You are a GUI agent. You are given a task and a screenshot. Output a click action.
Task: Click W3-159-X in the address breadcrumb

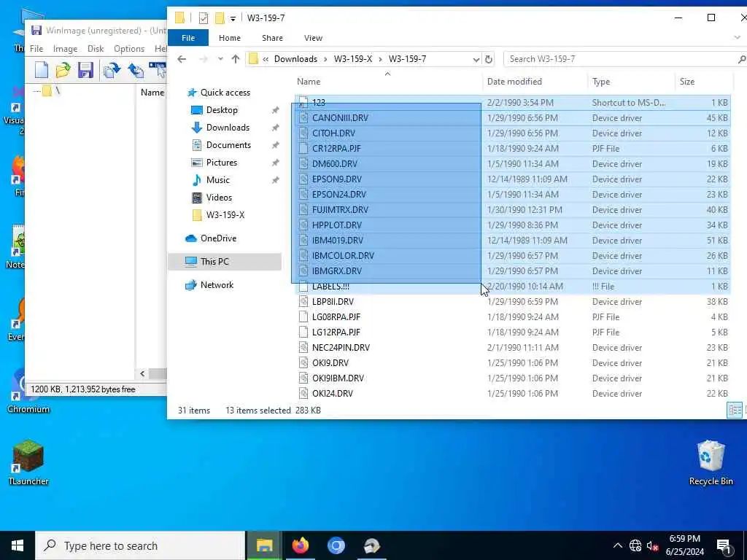pos(352,59)
